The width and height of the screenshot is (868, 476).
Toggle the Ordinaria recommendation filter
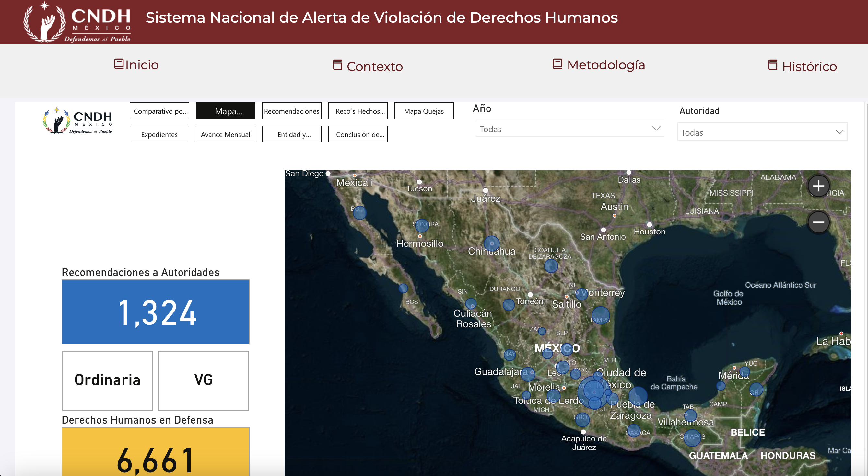point(108,380)
